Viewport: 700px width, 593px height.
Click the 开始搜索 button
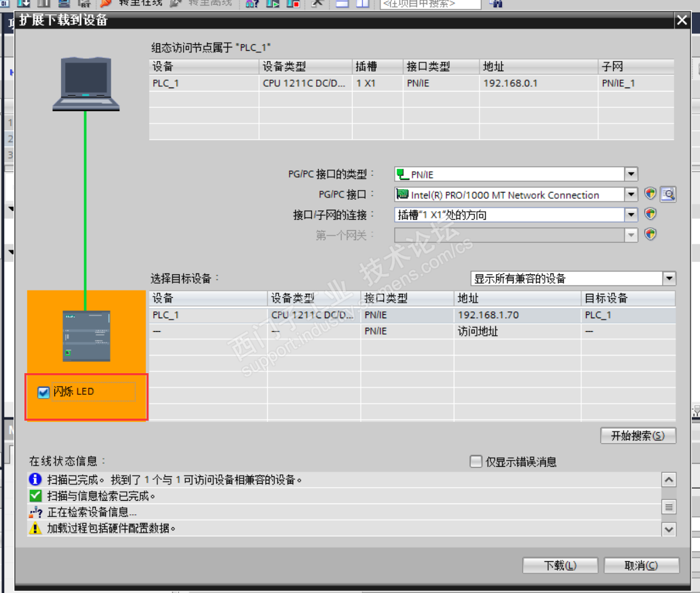point(638,436)
